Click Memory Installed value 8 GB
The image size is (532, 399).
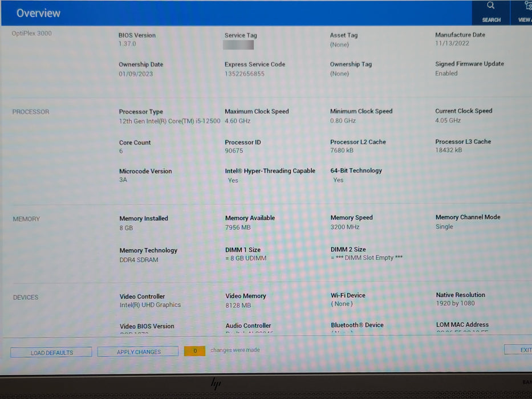point(126,228)
